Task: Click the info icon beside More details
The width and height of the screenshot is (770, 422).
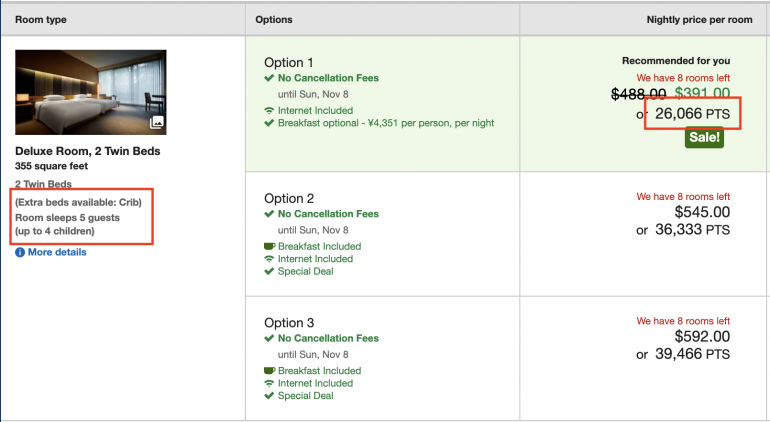Action: 20,252
